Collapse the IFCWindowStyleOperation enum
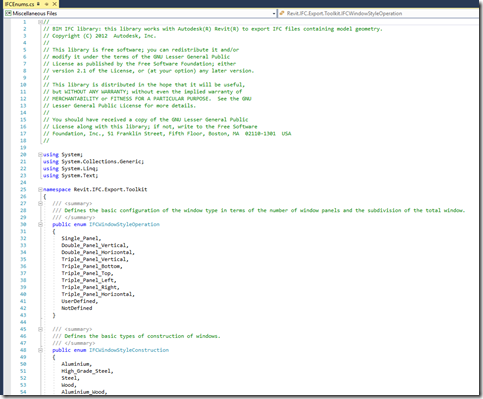Image resolution: width=483 pixels, height=399 pixels. pyautogui.click(x=40, y=225)
